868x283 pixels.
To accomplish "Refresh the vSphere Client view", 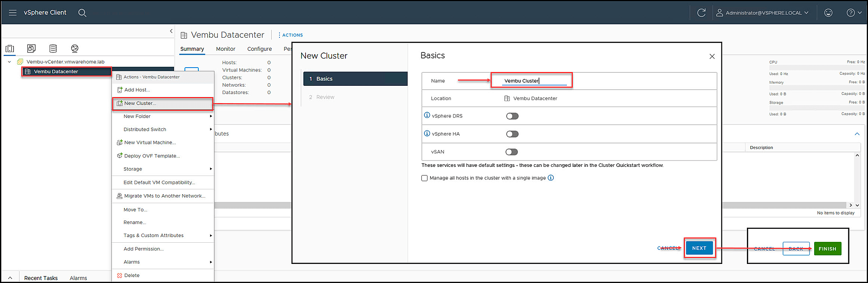I will tap(701, 13).
